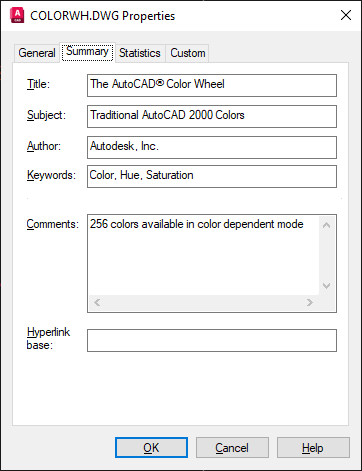Viewport: 362px width, 471px height.
Task: Click the Comments scroll right arrow
Action: (x=310, y=303)
